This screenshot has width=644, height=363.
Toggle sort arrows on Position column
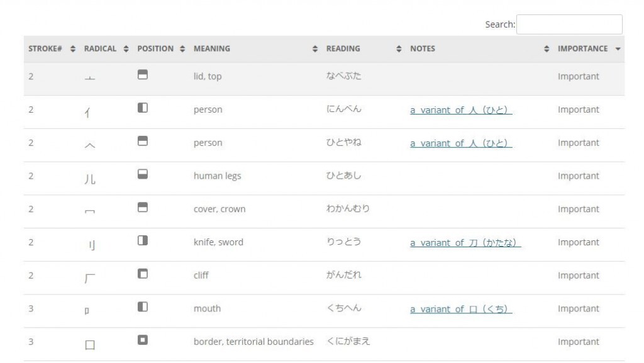click(182, 49)
